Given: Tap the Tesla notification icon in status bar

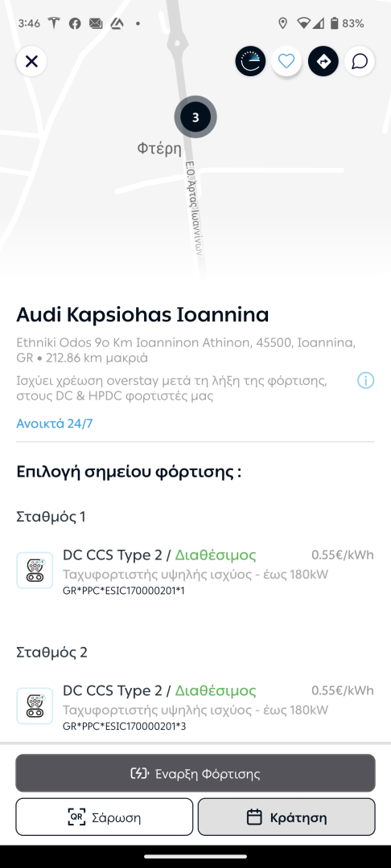Looking at the screenshot, I should [54, 23].
